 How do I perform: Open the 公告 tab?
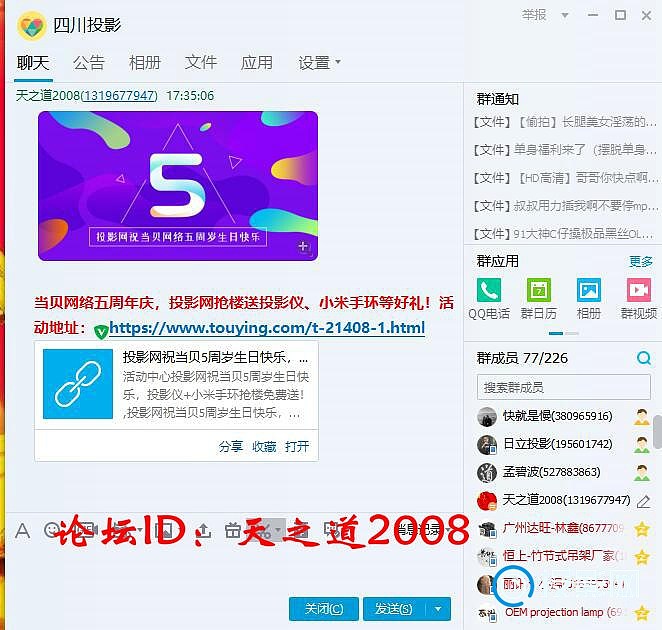(x=89, y=63)
